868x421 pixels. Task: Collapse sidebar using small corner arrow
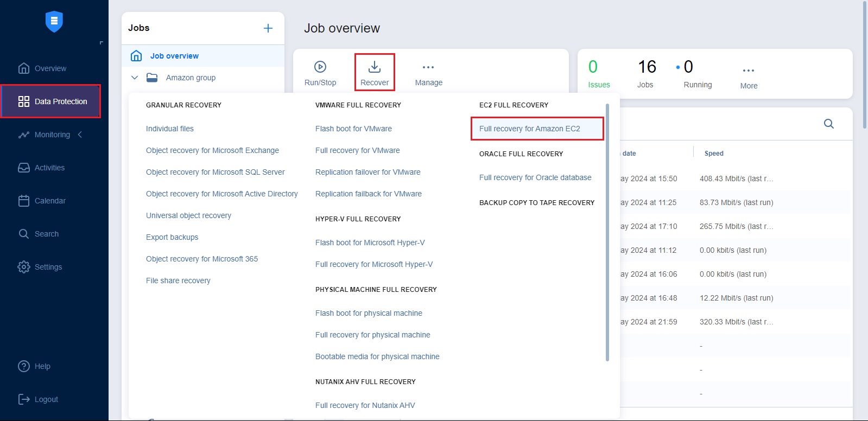[101, 43]
